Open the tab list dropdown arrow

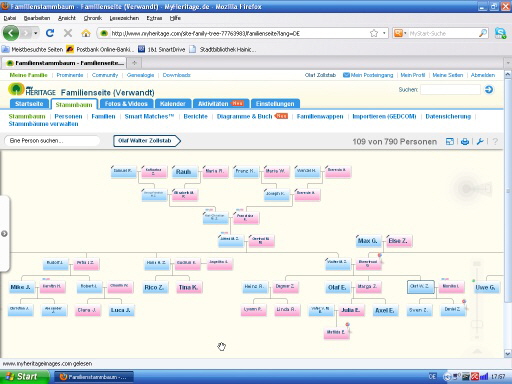508,63
